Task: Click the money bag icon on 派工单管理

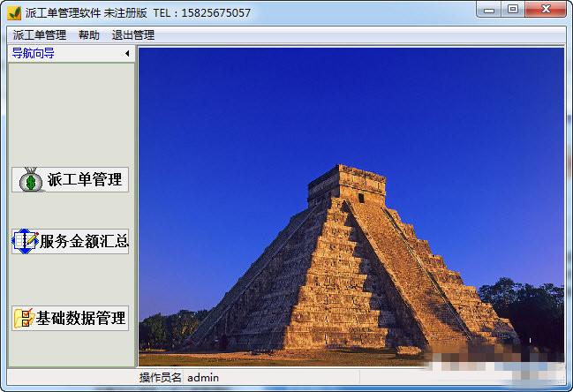Action: [31, 180]
